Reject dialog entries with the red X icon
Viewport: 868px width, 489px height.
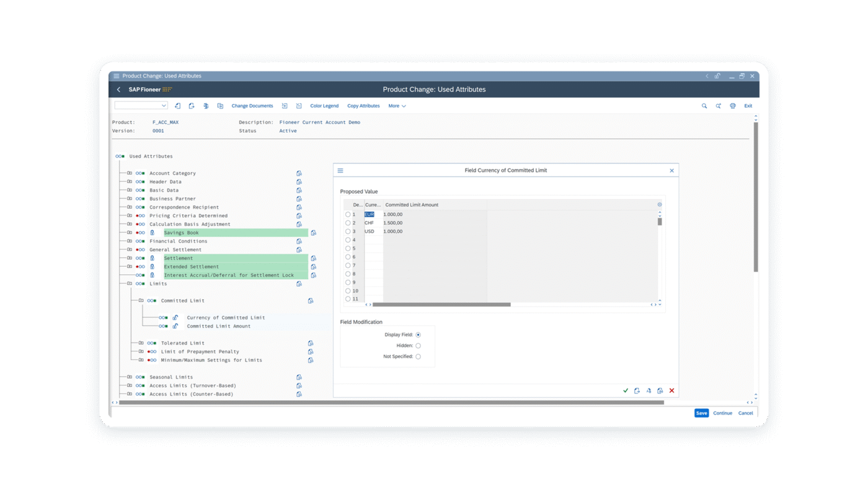[x=671, y=390]
